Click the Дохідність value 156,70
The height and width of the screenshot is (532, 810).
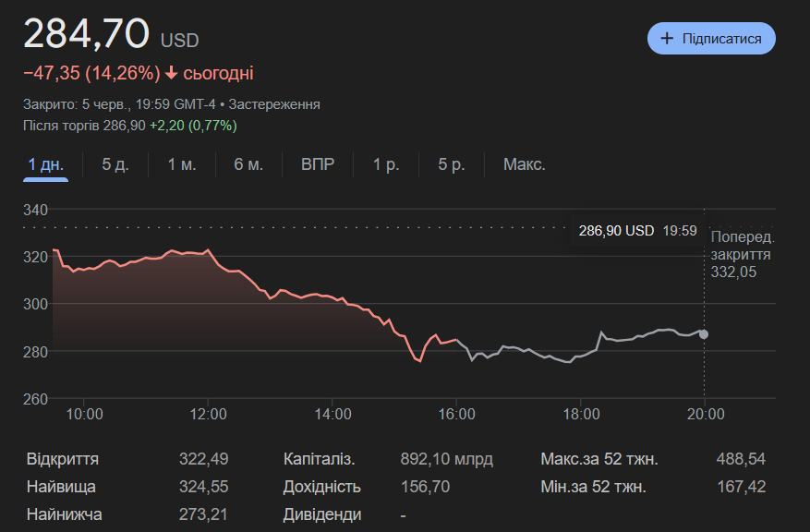tap(425, 487)
